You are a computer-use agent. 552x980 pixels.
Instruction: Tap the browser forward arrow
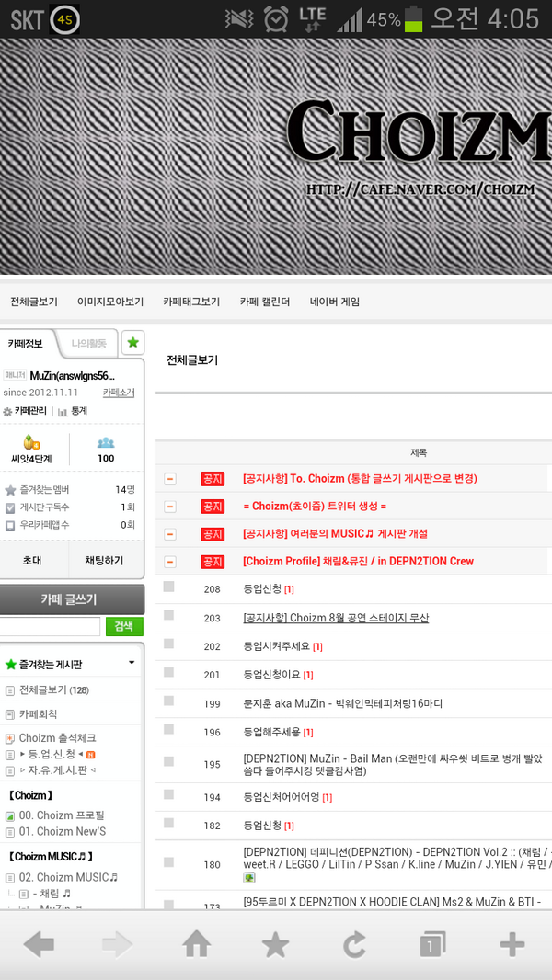click(118, 944)
